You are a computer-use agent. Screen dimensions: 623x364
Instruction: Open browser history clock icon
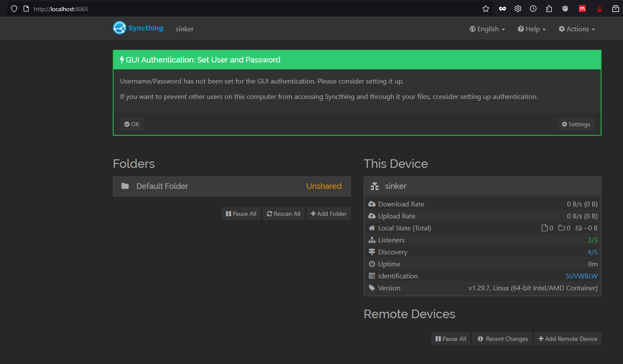point(533,9)
